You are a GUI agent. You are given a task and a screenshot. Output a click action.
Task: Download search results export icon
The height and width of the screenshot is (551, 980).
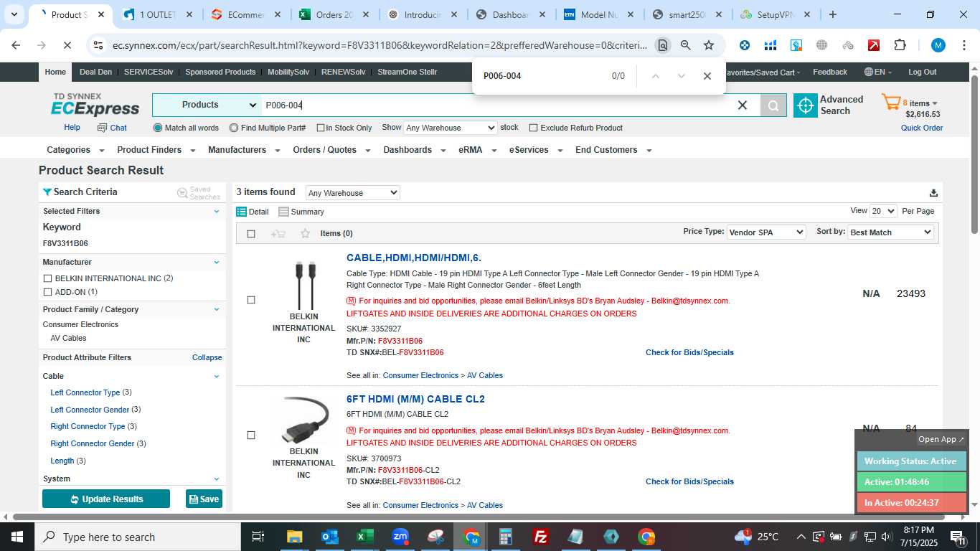tap(933, 192)
